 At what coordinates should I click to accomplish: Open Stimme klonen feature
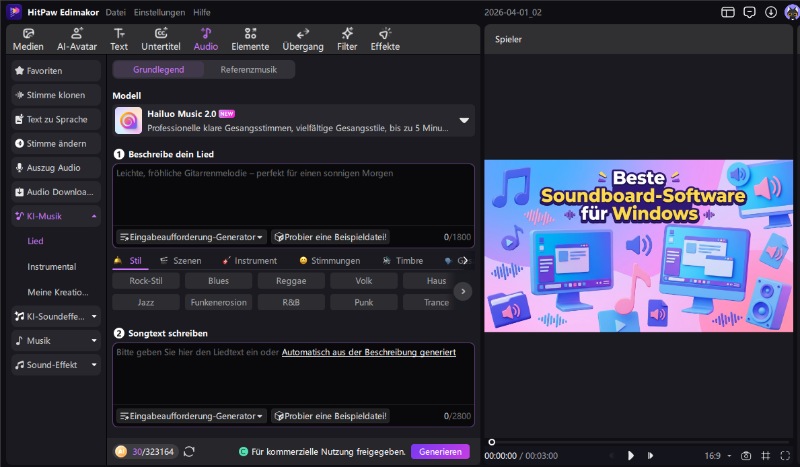[x=56, y=95]
